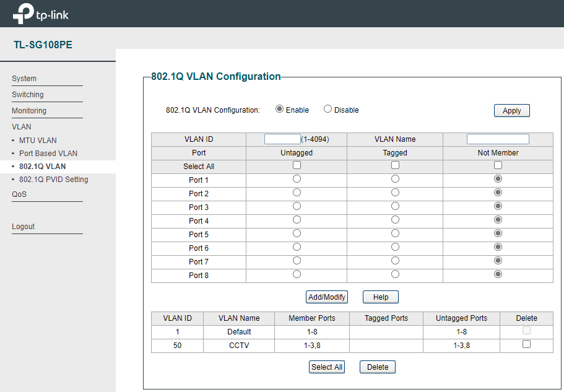This screenshot has width=564, height=392.
Task: Set Port 5 to Untagged
Action: 297,233
